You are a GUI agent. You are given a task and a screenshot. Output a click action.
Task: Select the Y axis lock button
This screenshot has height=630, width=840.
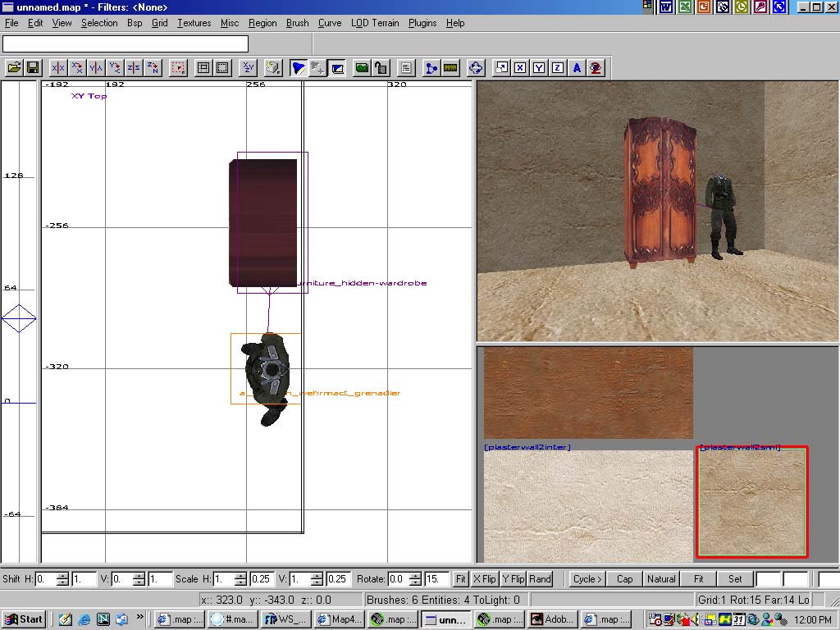tap(539, 68)
